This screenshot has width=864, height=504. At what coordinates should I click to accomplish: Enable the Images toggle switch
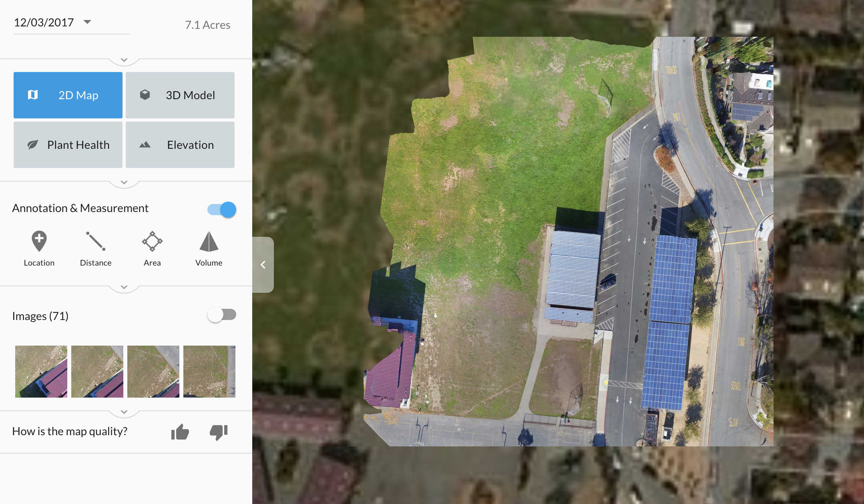tap(222, 315)
